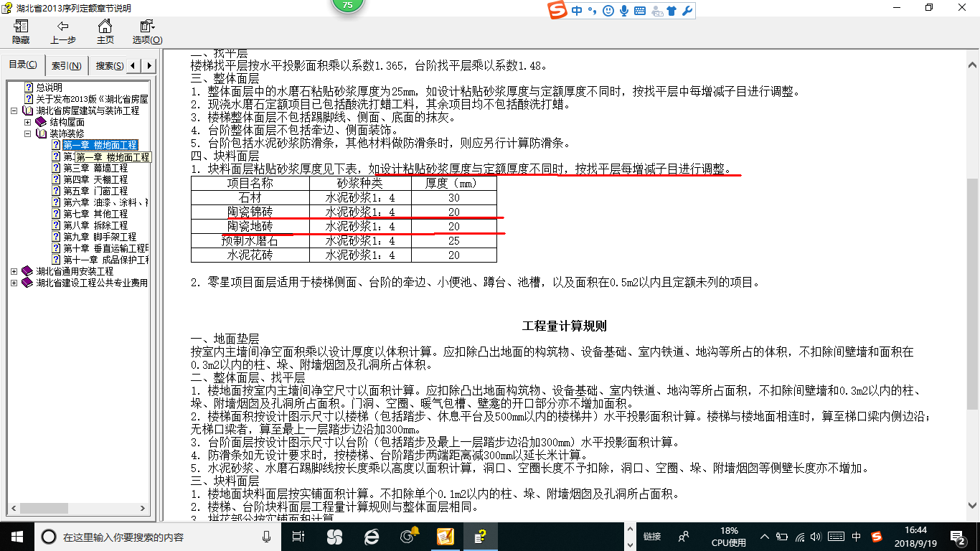
Task: Select the 装饰装修 book entry
Action: coord(67,133)
